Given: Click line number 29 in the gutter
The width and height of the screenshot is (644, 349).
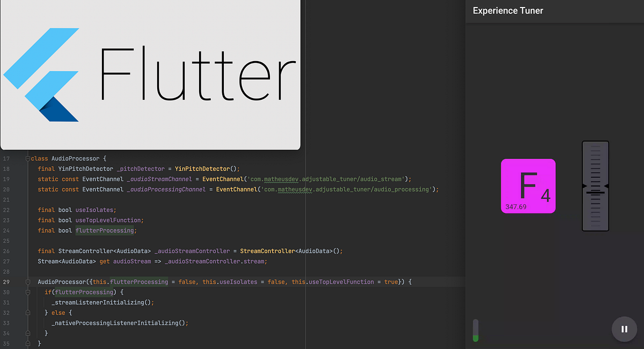Looking at the screenshot, I should click(x=6, y=281).
